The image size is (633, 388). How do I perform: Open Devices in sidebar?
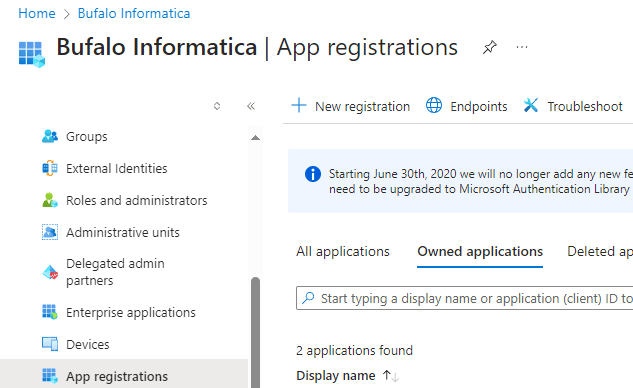88,344
